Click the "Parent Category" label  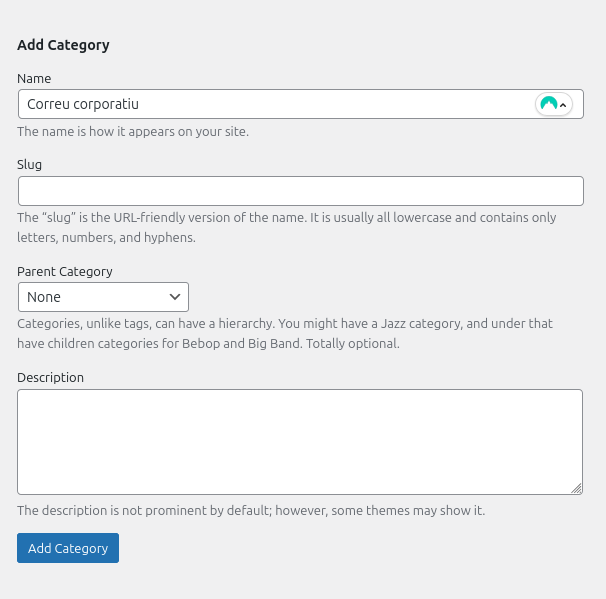(65, 271)
